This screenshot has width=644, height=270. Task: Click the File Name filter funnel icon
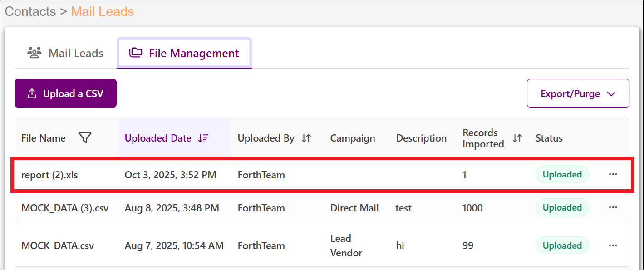pyautogui.click(x=85, y=138)
